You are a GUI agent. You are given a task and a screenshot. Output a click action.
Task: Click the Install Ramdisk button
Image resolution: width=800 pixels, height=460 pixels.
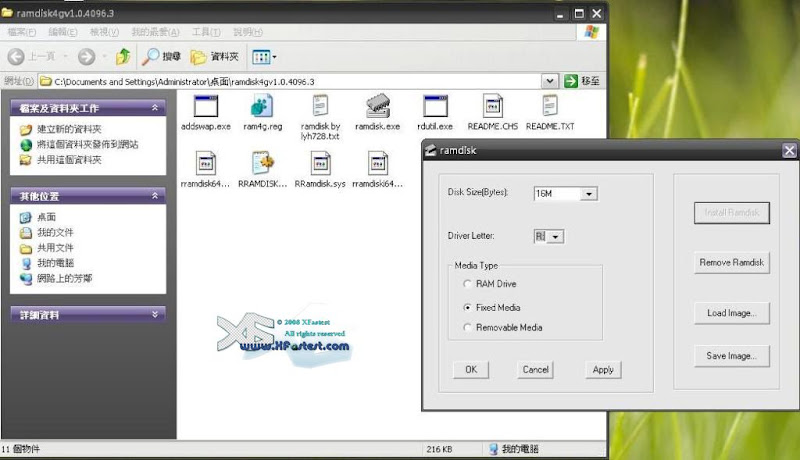(732, 213)
